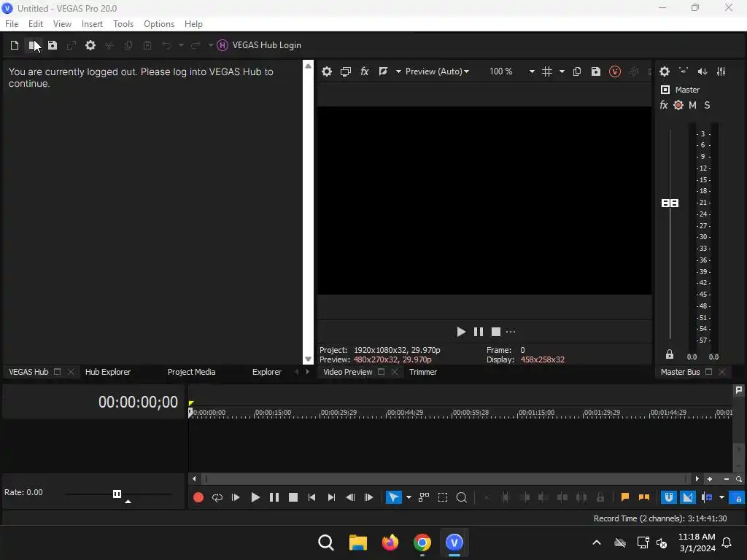Mute the Master bus with M
The image size is (747, 560).
point(693,105)
